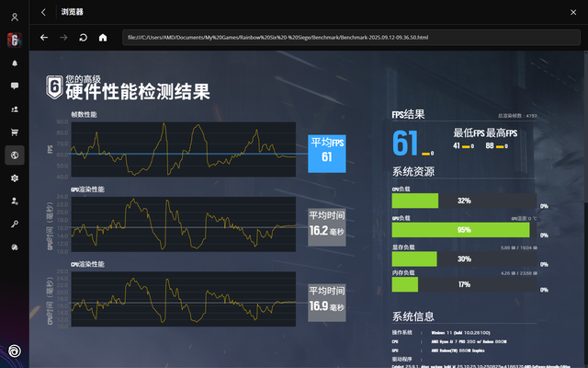The height and width of the screenshot is (368, 588).
Task: Click the Ubisoft swirl logo
Action: tap(15, 351)
